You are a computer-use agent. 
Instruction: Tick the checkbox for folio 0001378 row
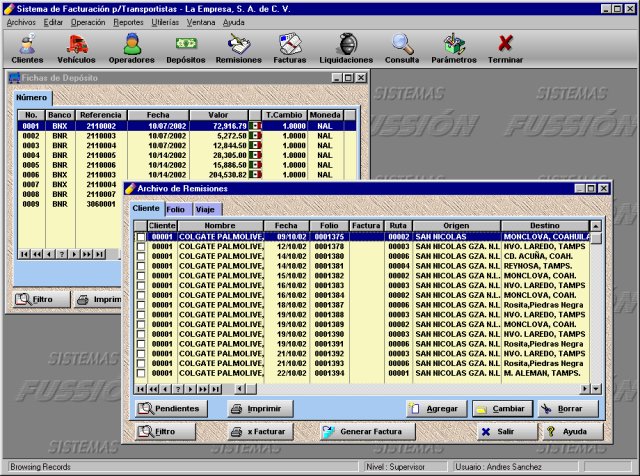click(141, 246)
